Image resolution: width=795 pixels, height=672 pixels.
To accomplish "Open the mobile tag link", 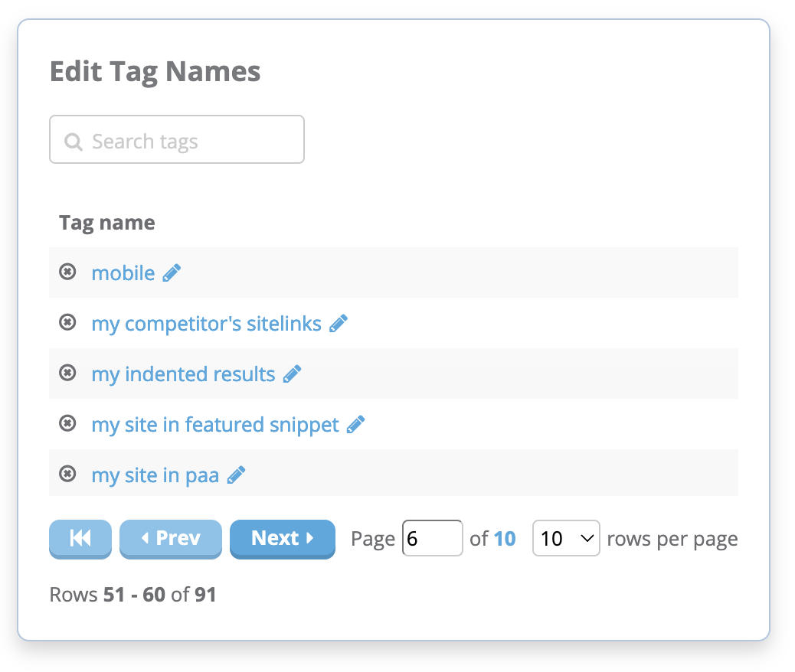I will pyautogui.click(x=123, y=272).
